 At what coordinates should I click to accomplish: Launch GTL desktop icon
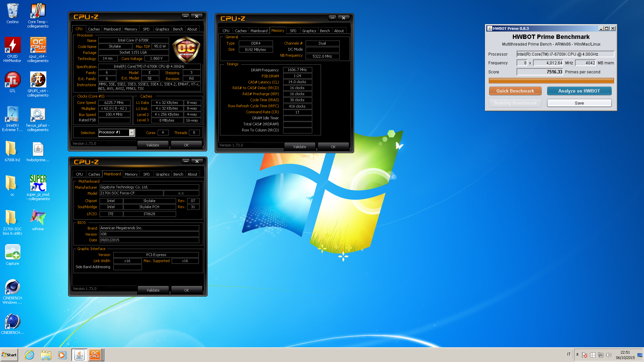point(12,82)
